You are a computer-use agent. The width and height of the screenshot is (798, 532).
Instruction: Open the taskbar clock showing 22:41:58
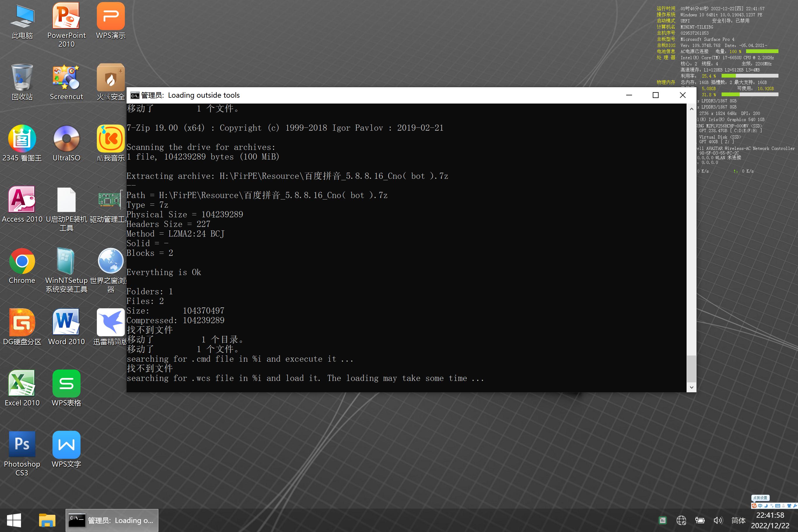tap(770, 520)
